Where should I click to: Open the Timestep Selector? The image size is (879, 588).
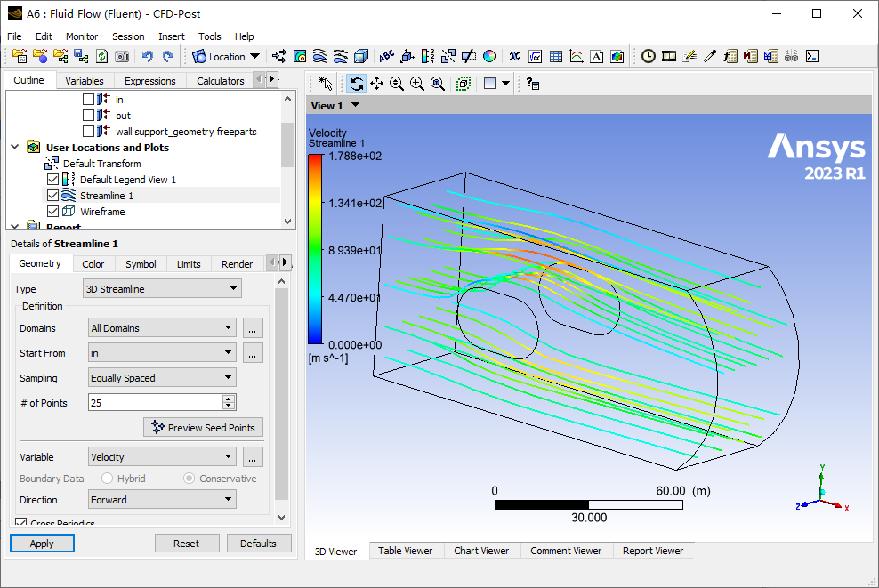pyautogui.click(x=648, y=56)
